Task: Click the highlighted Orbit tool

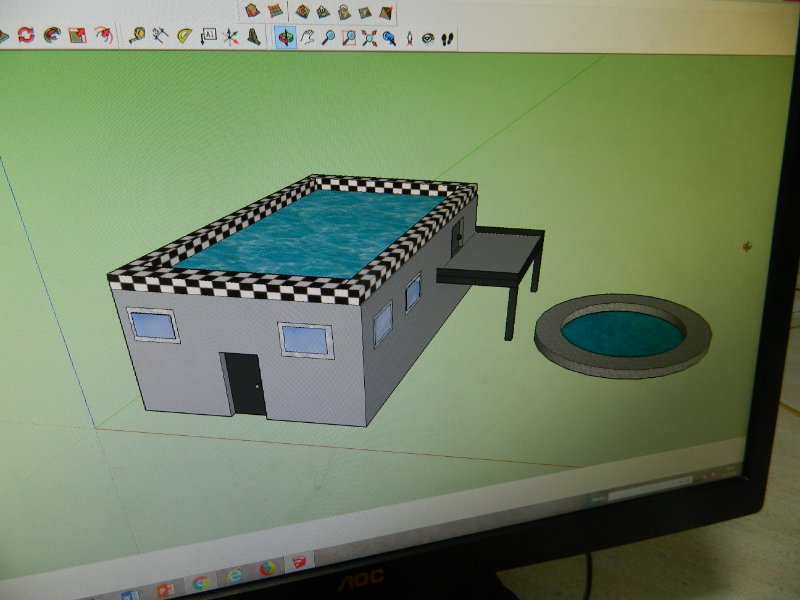Action: 286,38
